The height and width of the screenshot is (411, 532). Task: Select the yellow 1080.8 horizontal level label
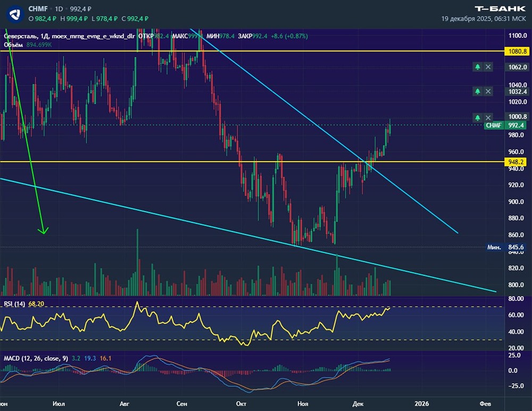click(516, 52)
